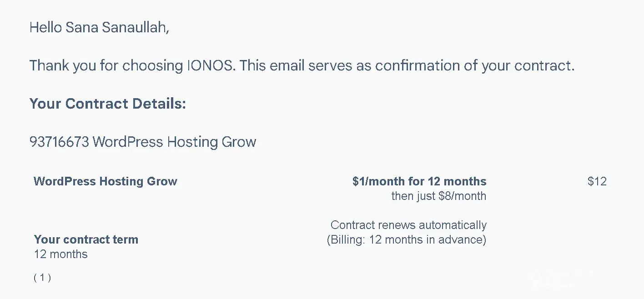Click the bold "WordPress Hosting Grow" product label

pyautogui.click(x=106, y=182)
